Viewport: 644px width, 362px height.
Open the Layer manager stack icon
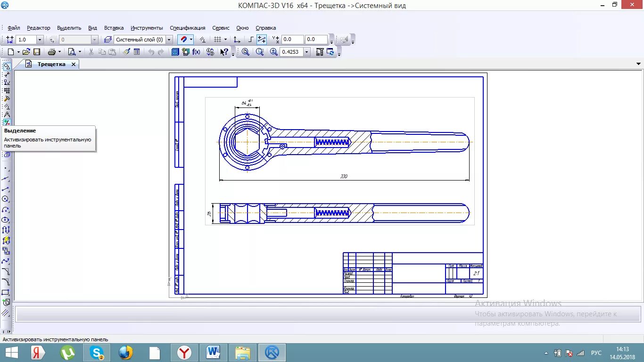click(107, 40)
